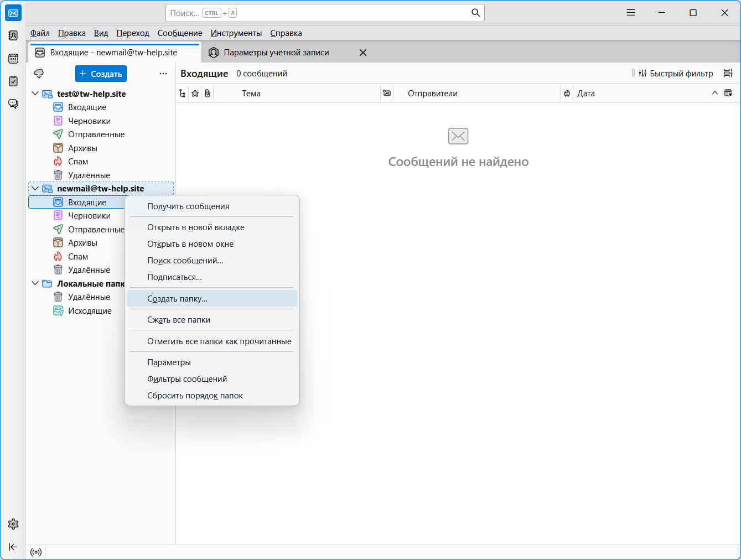Select Удалённые folder under test@tw-help.site
Image resolution: width=741 pixels, height=560 pixels.
[101, 175]
